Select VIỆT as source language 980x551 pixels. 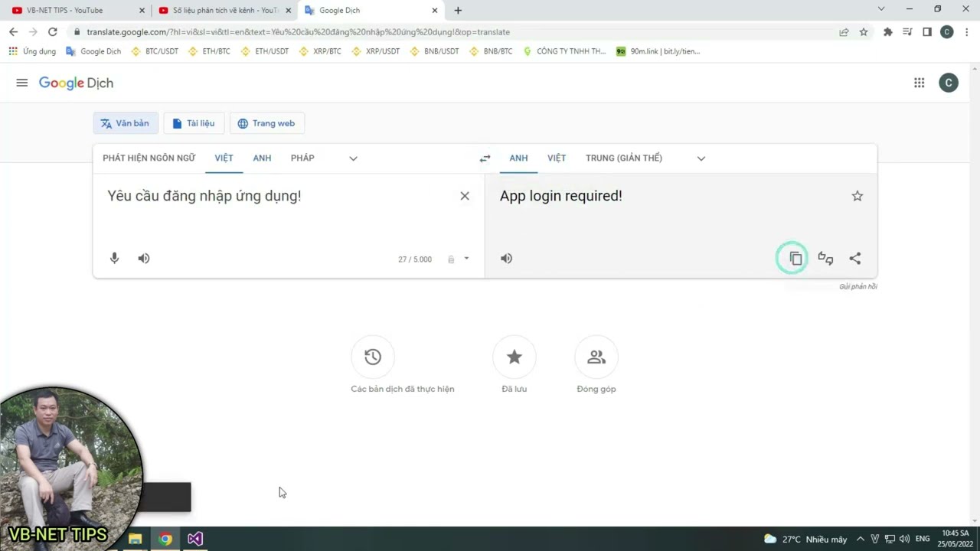[x=224, y=158]
